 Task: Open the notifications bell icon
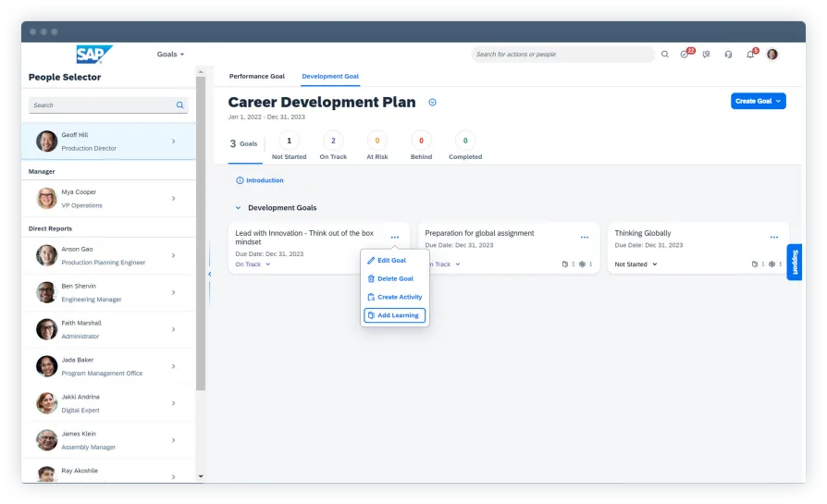(x=750, y=55)
